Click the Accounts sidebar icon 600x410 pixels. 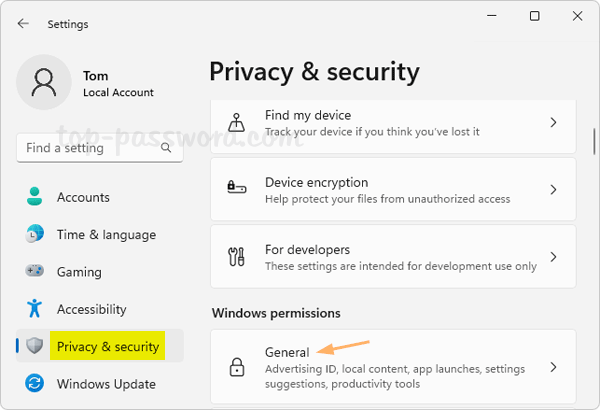pyautogui.click(x=35, y=197)
